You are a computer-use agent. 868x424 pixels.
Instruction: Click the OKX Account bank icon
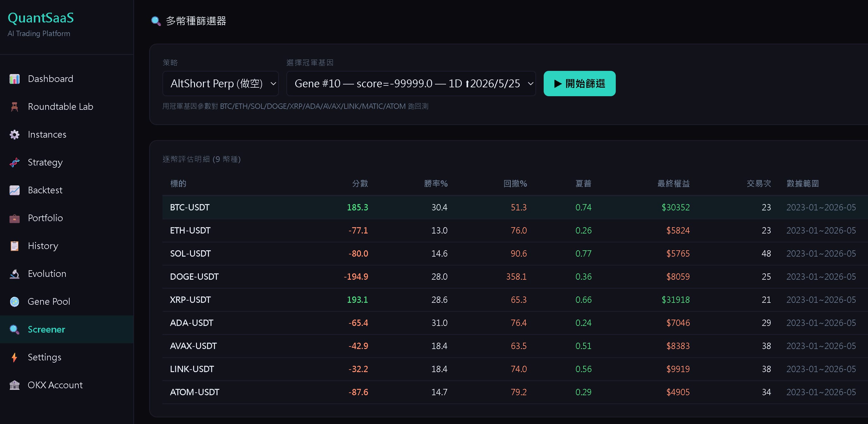point(15,385)
